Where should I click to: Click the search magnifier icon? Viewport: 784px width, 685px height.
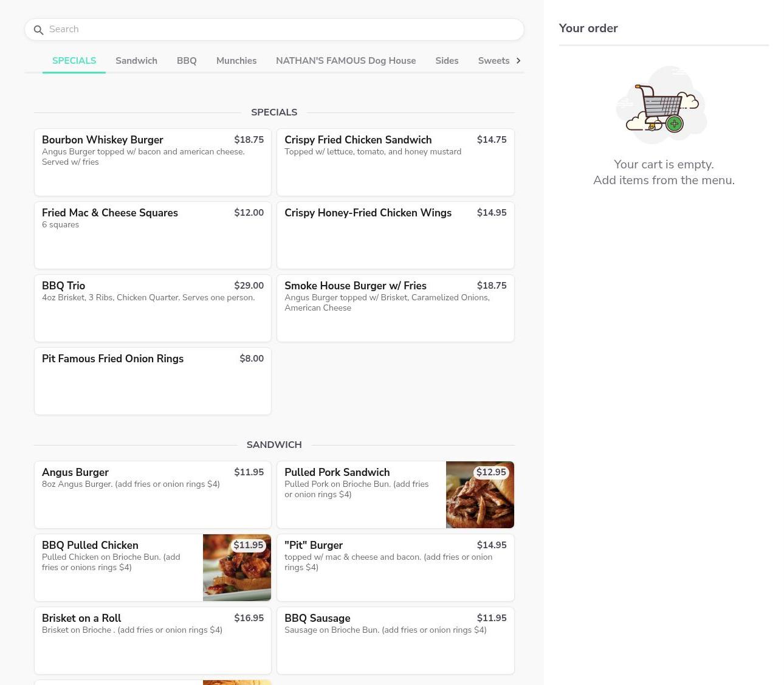click(x=38, y=30)
